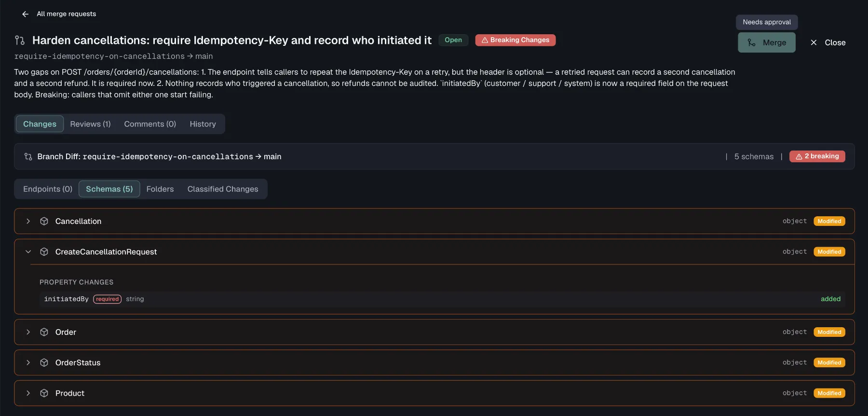868x416 pixels.
Task: Click the cube icon beside OrderStatus
Action: [x=44, y=362]
